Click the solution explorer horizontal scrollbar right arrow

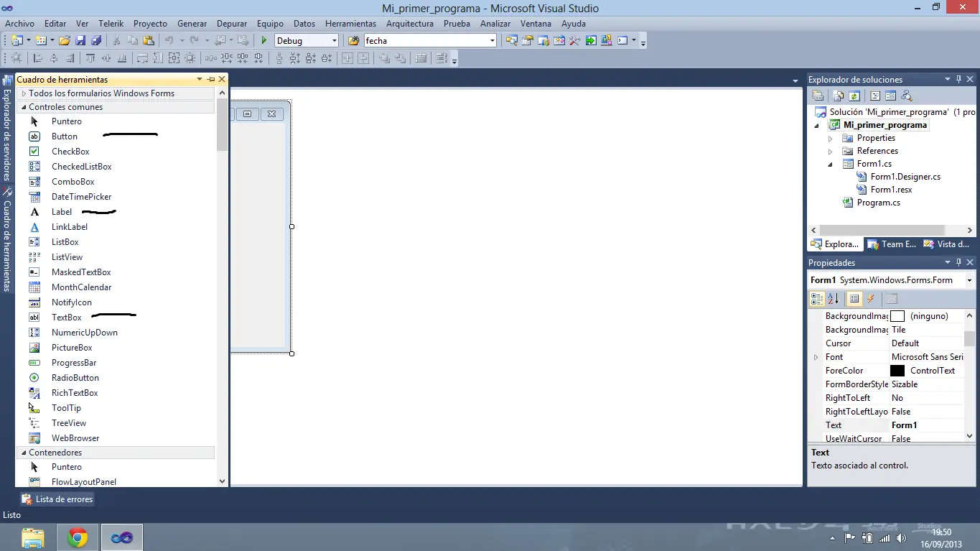coord(970,231)
